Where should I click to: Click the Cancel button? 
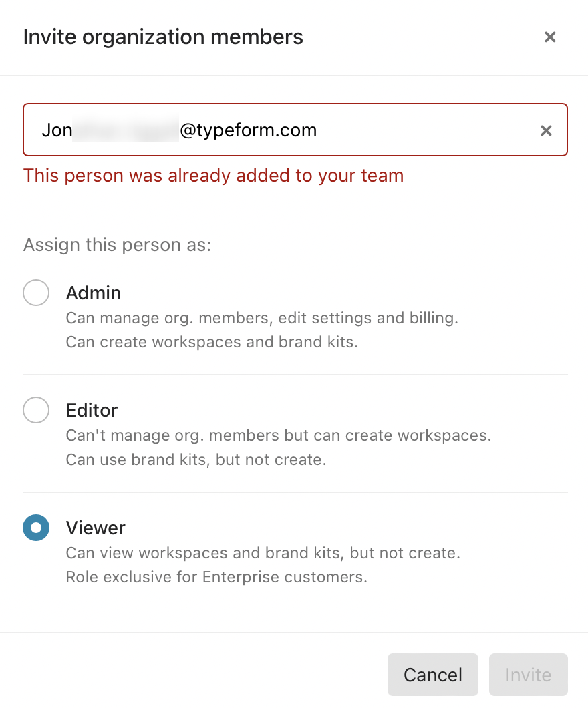pyautogui.click(x=432, y=675)
